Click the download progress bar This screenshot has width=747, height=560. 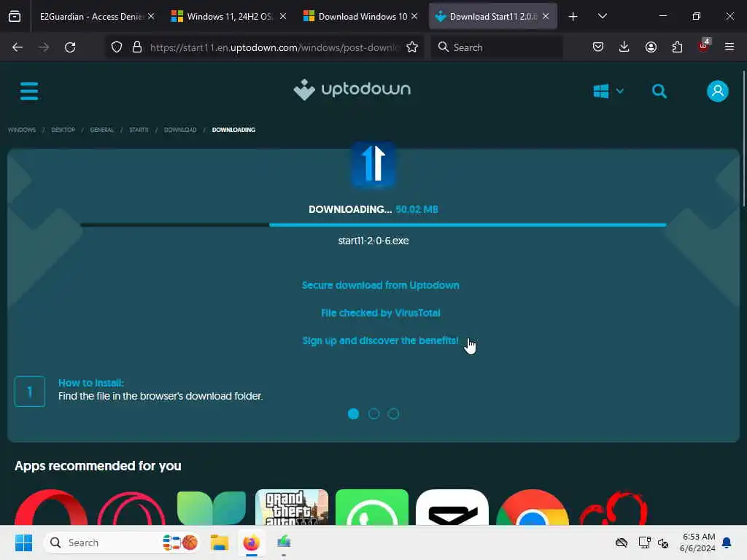click(373, 225)
